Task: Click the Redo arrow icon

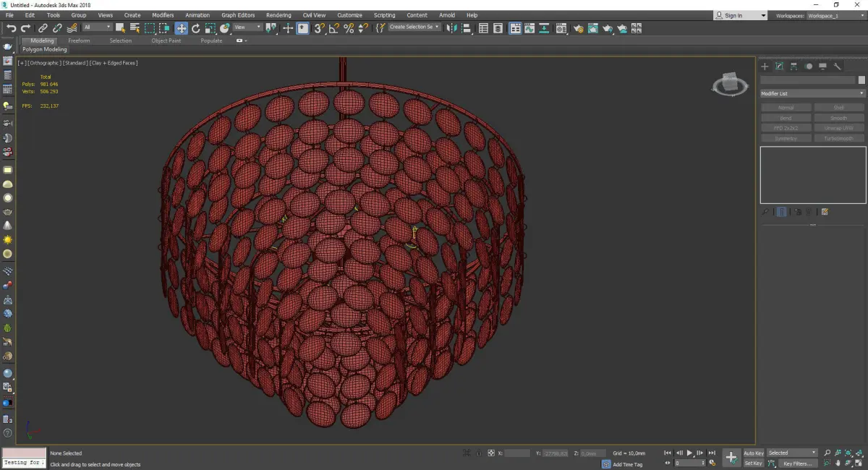Action: 25,28
